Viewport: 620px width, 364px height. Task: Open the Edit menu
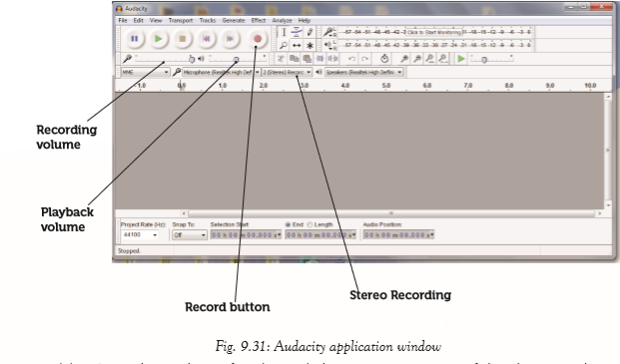[139, 21]
